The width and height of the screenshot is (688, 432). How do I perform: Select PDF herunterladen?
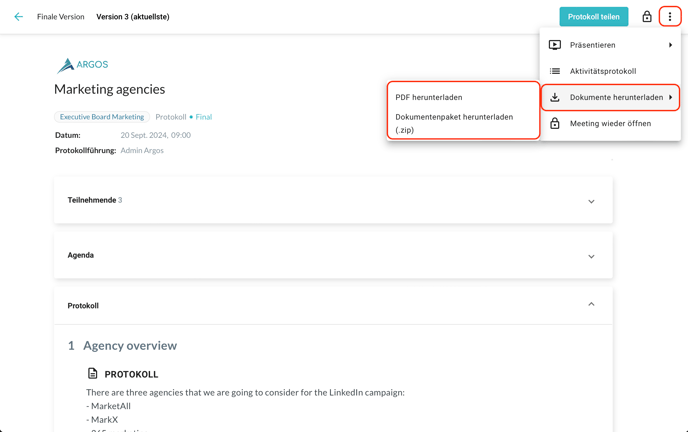429,97
